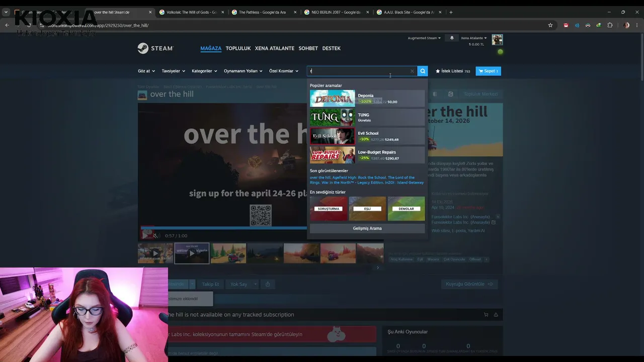The width and height of the screenshot is (644, 362).
Task: Select the red car screenshot thumbnail
Action: tap(338, 253)
